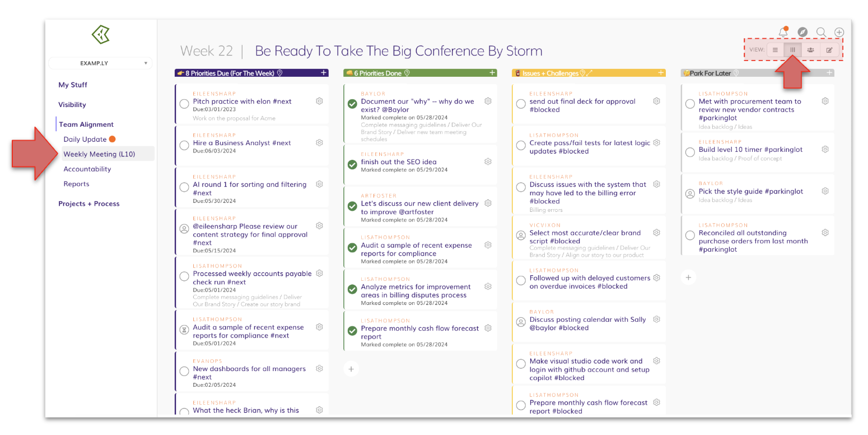Viewport: 868px width, 435px height.
Task: Click the compass explore icon
Action: tap(802, 33)
